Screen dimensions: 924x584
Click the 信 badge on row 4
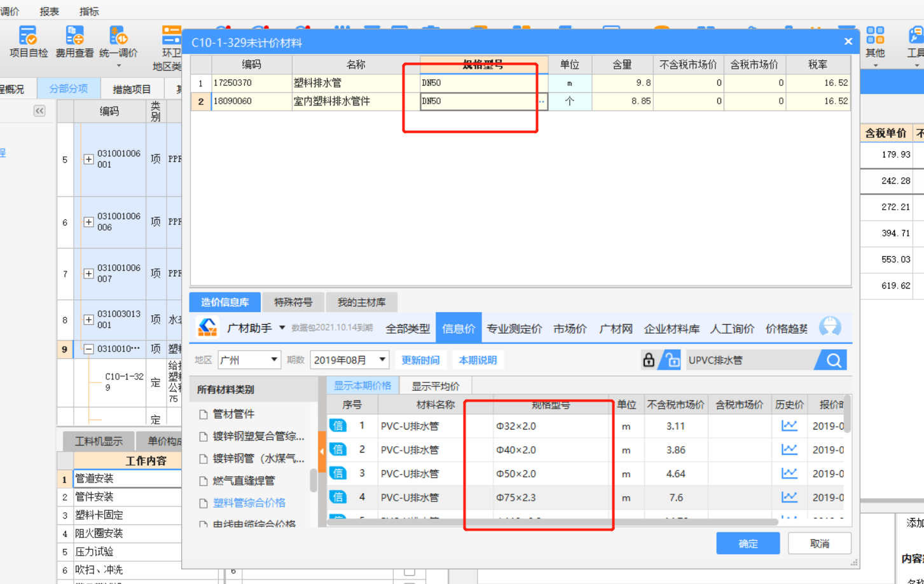coord(338,497)
